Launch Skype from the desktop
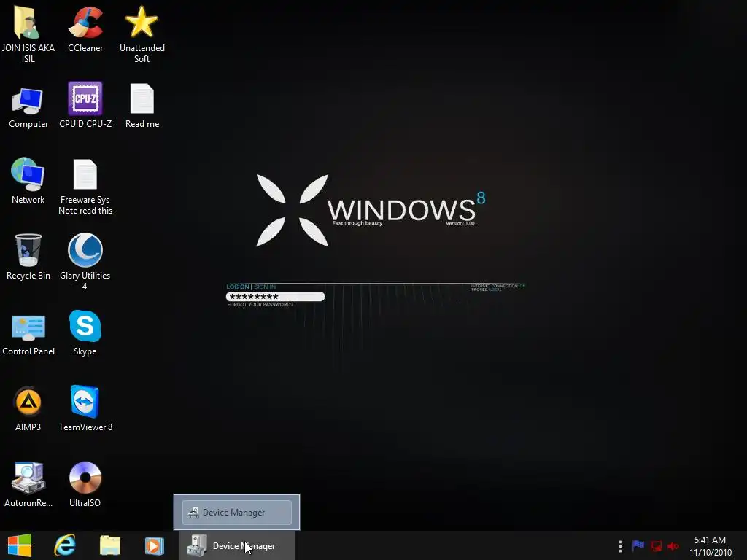The image size is (747, 560). coord(85,332)
